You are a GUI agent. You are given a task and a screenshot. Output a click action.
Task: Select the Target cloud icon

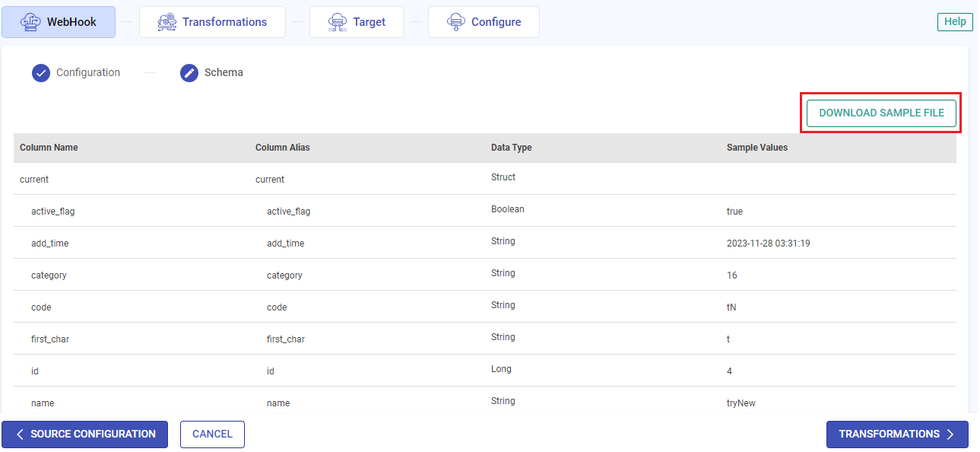338,21
